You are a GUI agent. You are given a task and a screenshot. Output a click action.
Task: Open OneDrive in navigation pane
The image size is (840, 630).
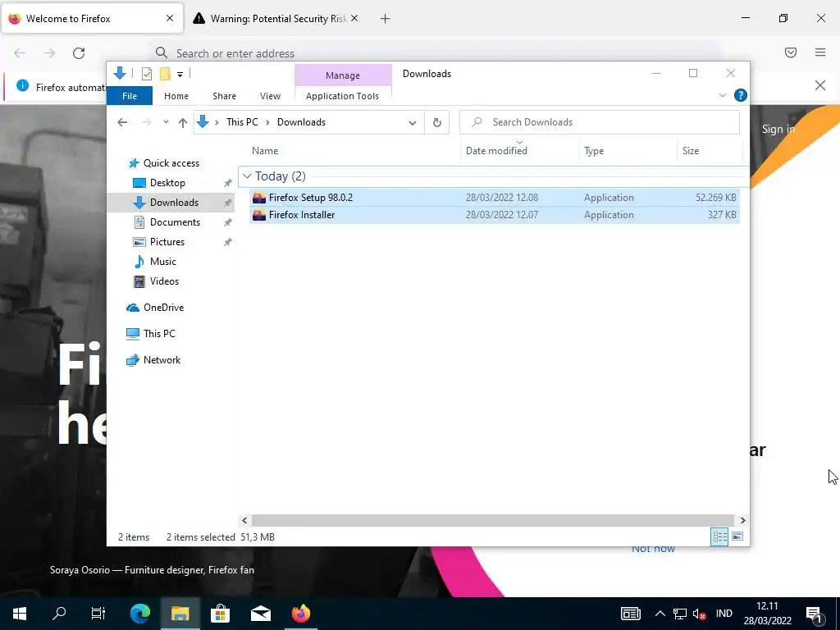pyautogui.click(x=163, y=308)
